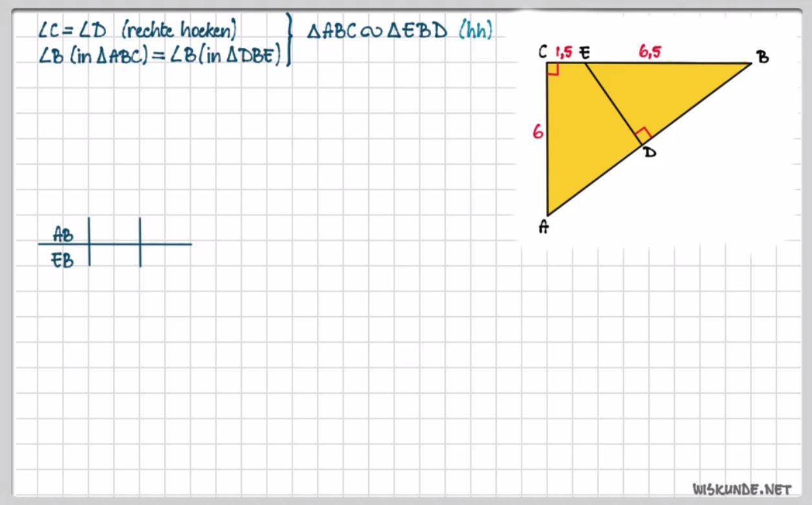
Task: Click the red right-angle marker at vertex C
Action: click(553, 69)
